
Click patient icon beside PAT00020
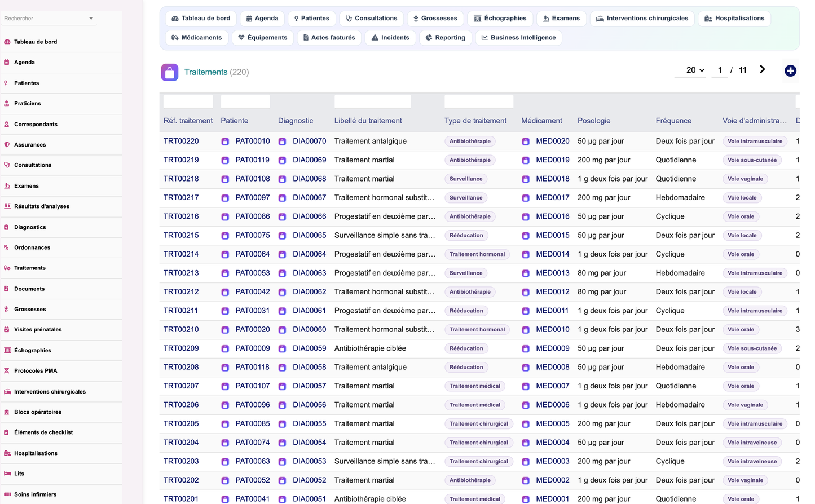(225, 330)
